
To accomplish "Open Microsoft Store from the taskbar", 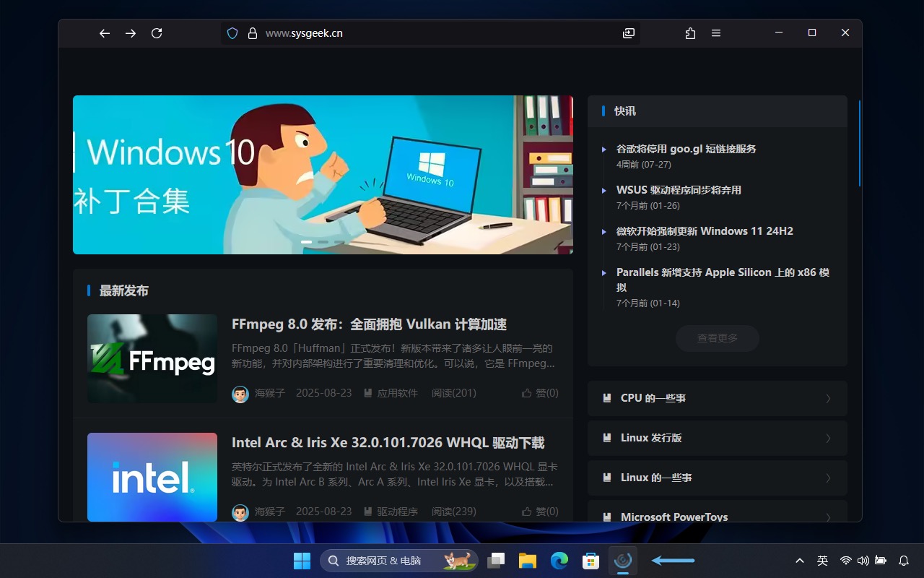I will pyautogui.click(x=591, y=561).
